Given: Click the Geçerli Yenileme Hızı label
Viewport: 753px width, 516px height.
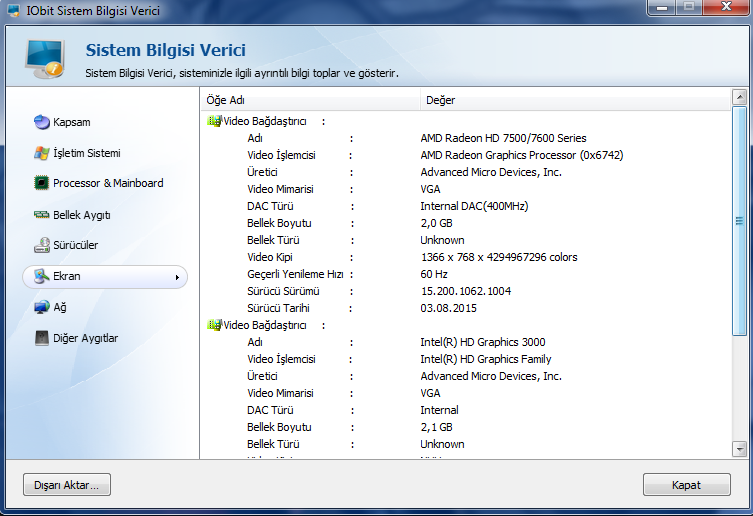Looking at the screenshot, I should point(295,274).
